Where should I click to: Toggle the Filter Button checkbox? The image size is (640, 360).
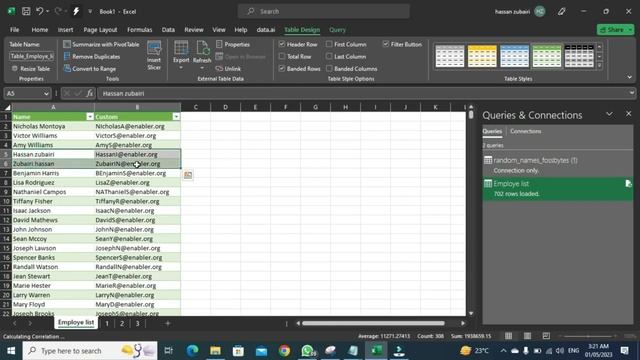click(x=386, y=44)
